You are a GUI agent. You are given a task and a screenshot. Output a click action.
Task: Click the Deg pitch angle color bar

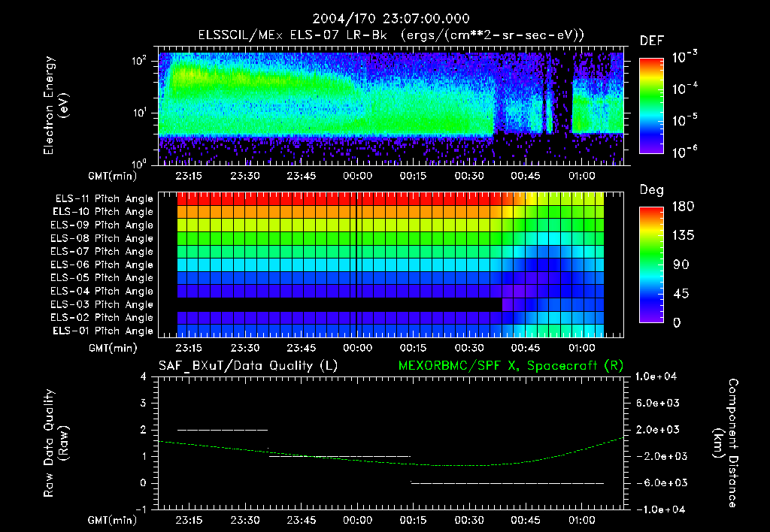point(651,264)
